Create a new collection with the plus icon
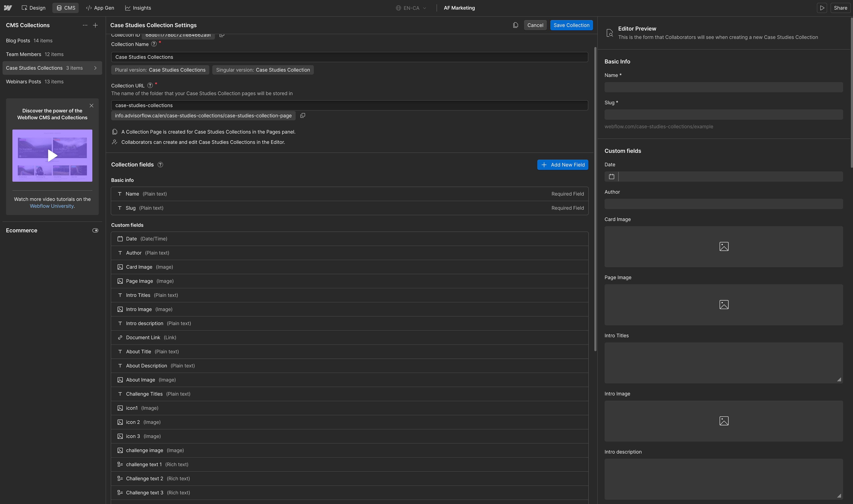Image resolution: width=853 pixels, height=504 pixels. (96, 25)
